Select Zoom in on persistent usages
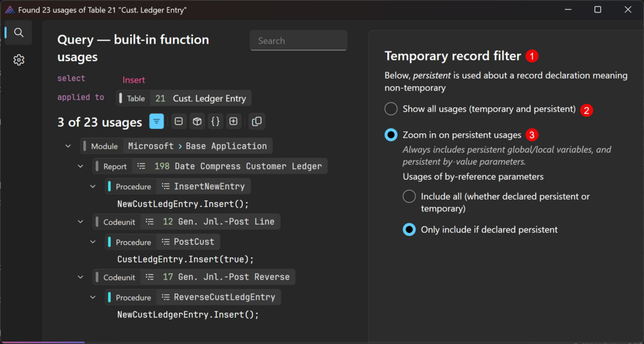Image resolution: width=644 pixels, height=344 pixels. [x=391, y=135]
